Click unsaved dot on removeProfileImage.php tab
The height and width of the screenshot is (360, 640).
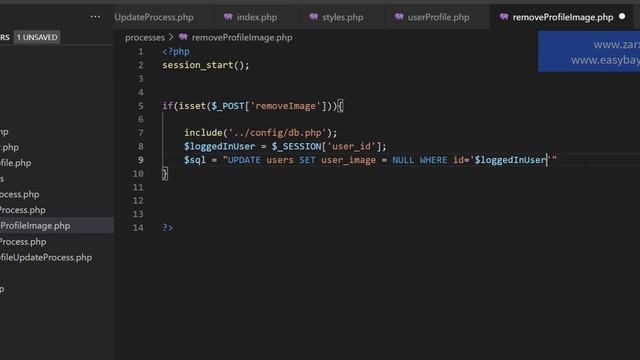(x=622, y=17)
